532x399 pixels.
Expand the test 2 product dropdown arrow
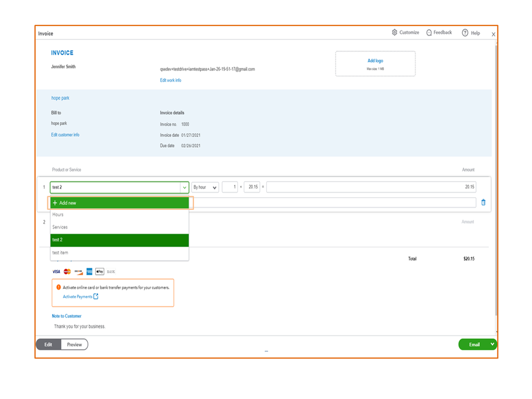coord(184,188)
